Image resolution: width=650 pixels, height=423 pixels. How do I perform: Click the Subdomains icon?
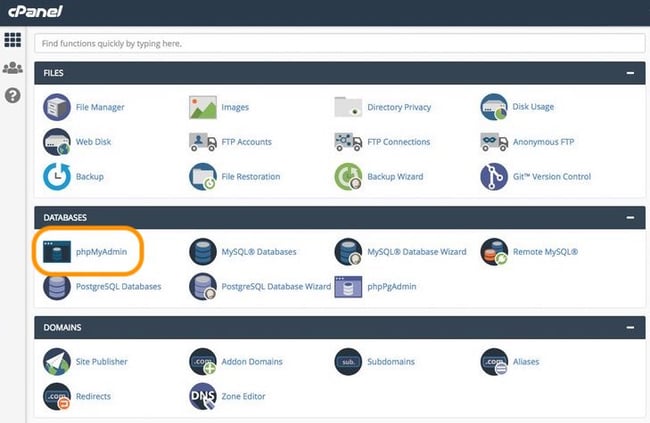(348, 362)
